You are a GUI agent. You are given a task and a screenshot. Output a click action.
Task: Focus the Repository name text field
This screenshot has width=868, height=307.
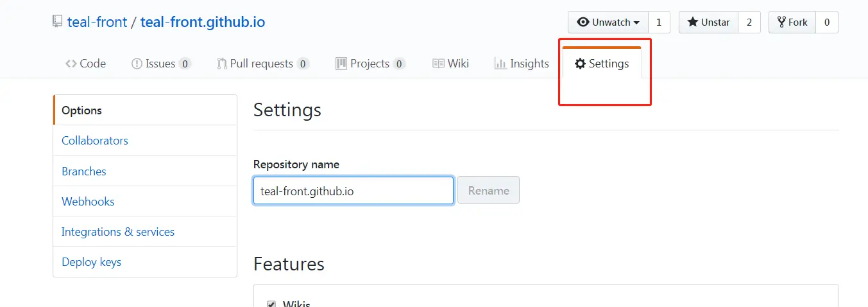(x=353, y=191)
